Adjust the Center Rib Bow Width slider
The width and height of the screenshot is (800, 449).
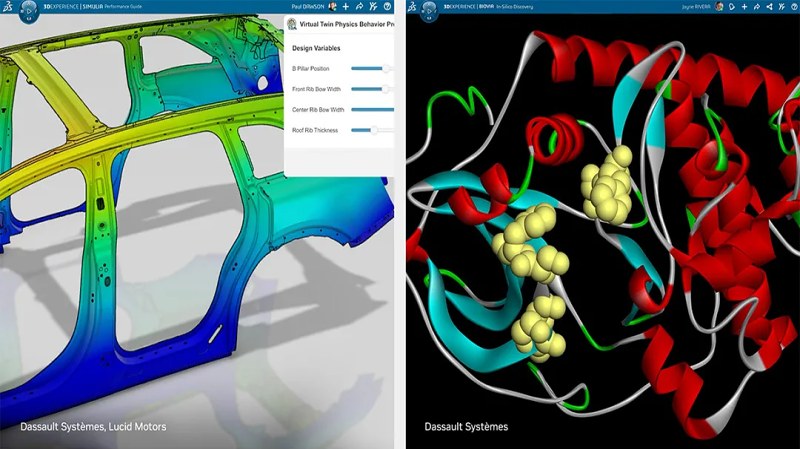(372, 109)
